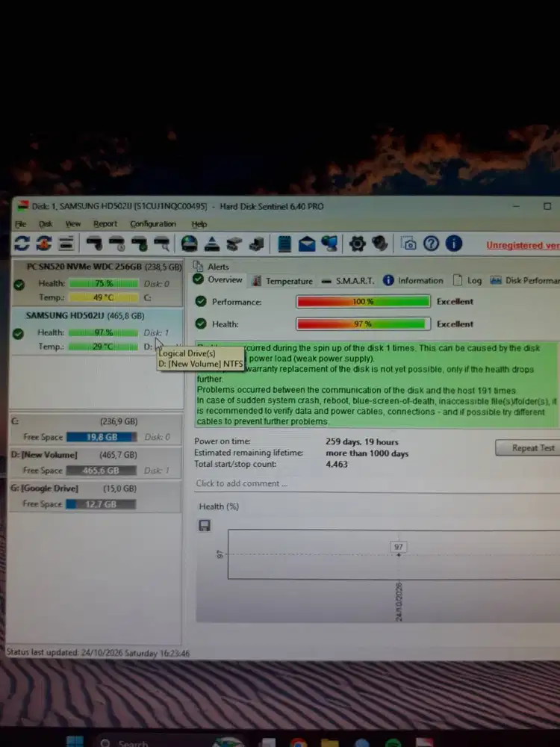Click the disk-with-box icon before the notepad
The height and width of the screenshot is (747, 560).
coord(257,244)
